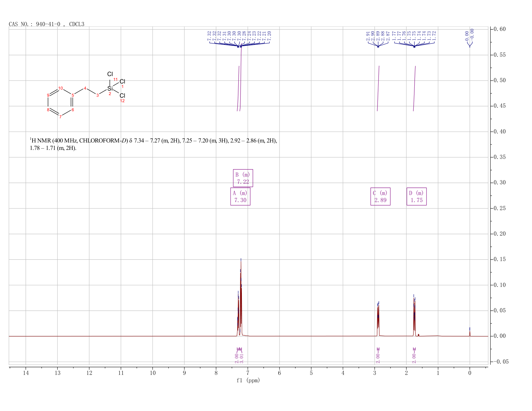532x411 pixels.
Task: Select the multiplet box A (m) 7.30
Action: tap(241, 197)
